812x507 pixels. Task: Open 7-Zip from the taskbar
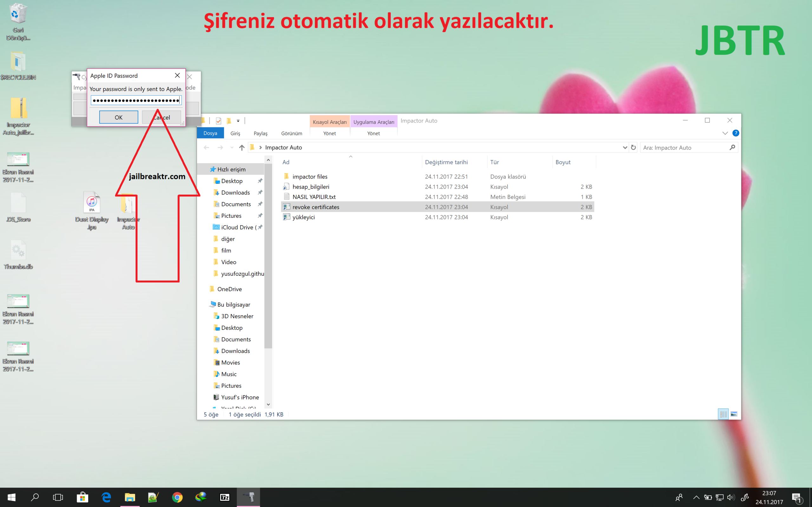coord(225,497)
